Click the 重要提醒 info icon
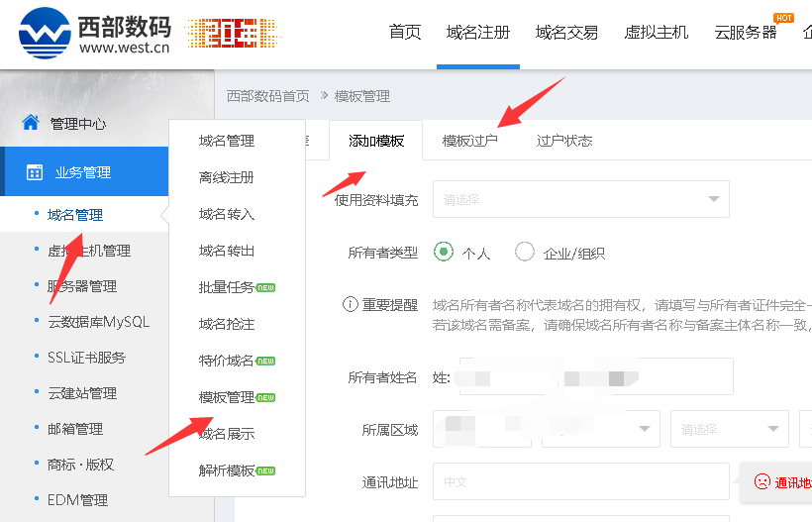The image size is (812, 522). coord(349,304)
